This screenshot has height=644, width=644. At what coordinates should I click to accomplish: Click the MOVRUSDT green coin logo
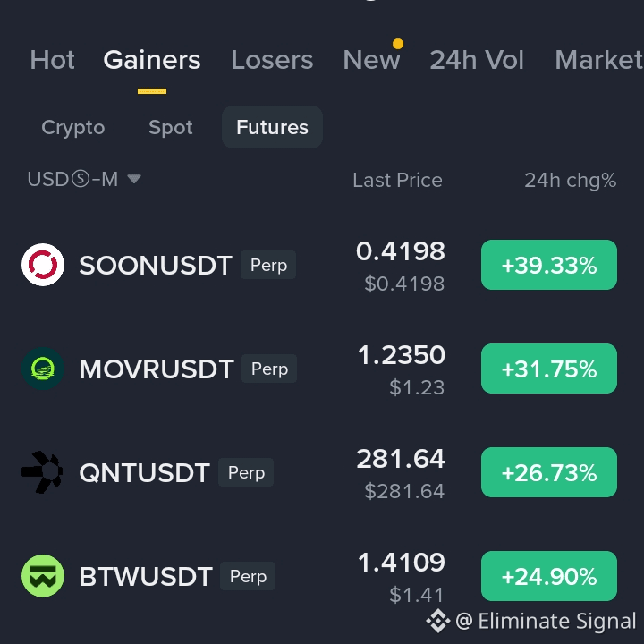[x=43, y=369]
